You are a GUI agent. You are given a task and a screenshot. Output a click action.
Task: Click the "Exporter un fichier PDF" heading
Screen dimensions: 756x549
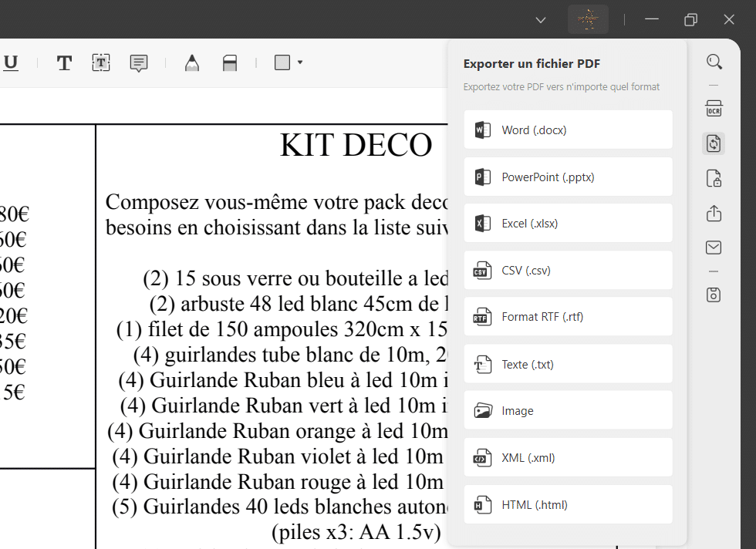tap(532, 64)
